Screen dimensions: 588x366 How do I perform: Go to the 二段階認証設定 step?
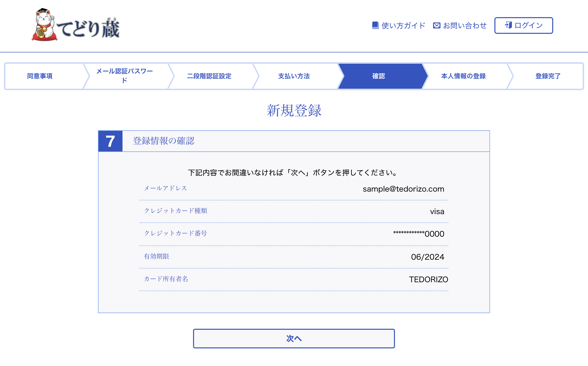click(209, 76)
